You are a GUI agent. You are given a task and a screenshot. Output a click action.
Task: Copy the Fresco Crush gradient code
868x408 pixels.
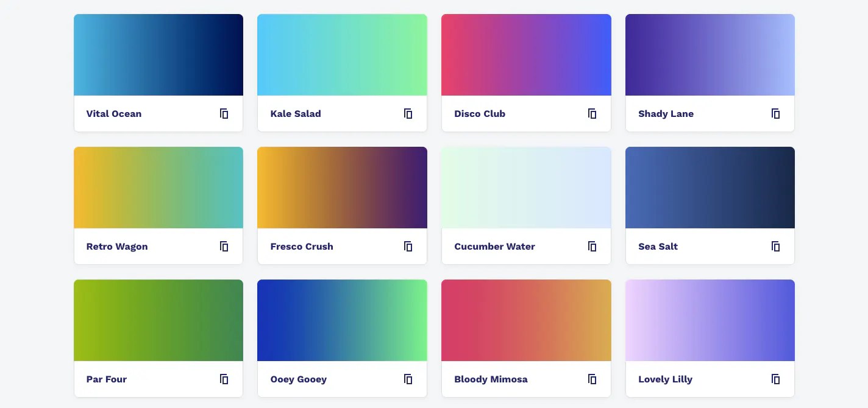tap(408, 247)
